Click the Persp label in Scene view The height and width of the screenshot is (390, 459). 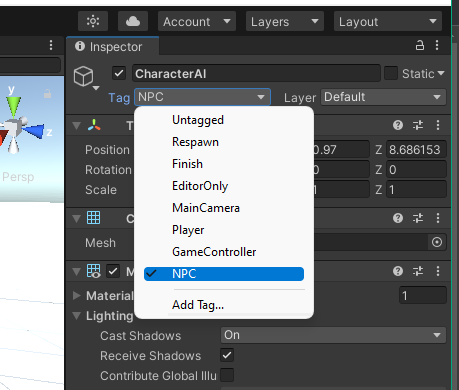click(18, 177)
